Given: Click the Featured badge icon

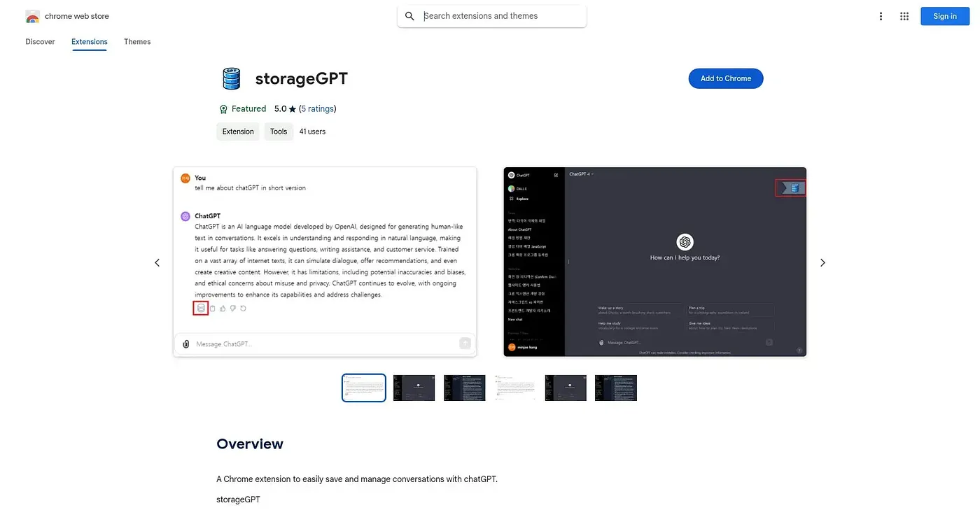Looking at the screenshot, I should [x=223, y=109].
